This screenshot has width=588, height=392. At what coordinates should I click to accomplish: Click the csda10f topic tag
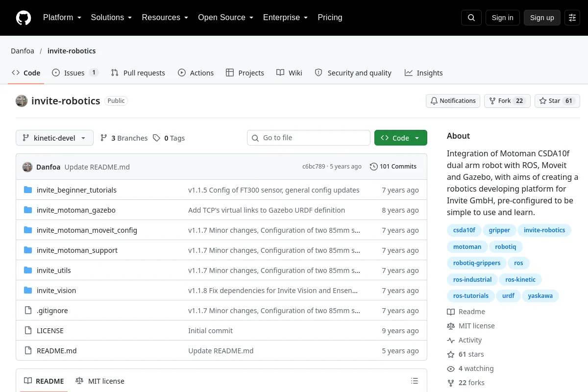point(464,230)
